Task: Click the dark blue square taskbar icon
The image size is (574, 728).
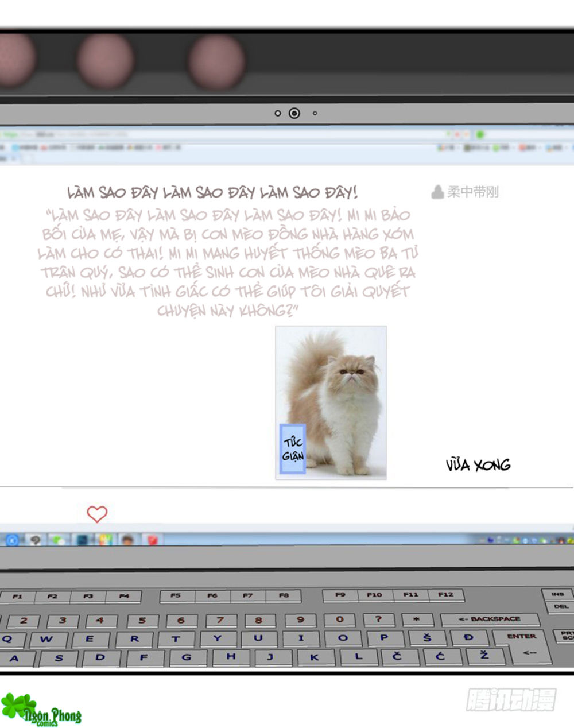Action: tap(82, 540)
